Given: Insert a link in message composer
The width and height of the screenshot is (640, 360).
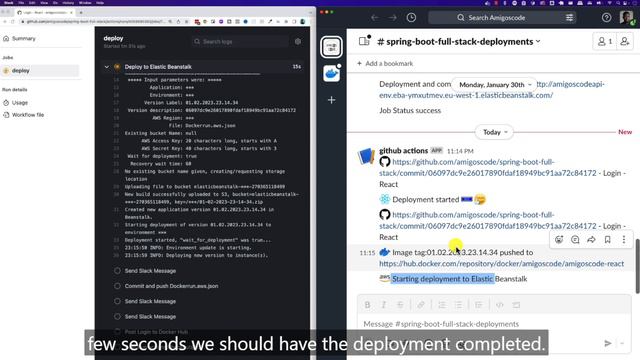Looking at the screenshot, I should coord(421,305).
